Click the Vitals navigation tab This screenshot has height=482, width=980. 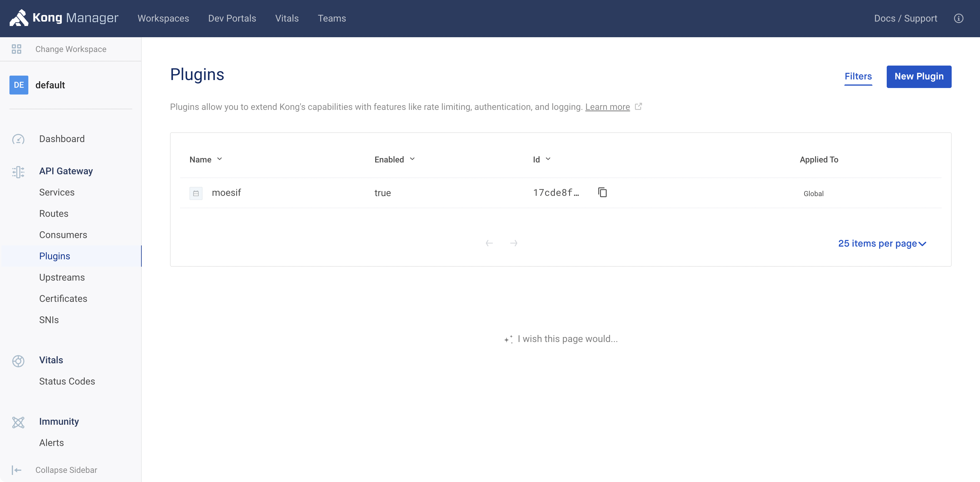tap(287, 18)
